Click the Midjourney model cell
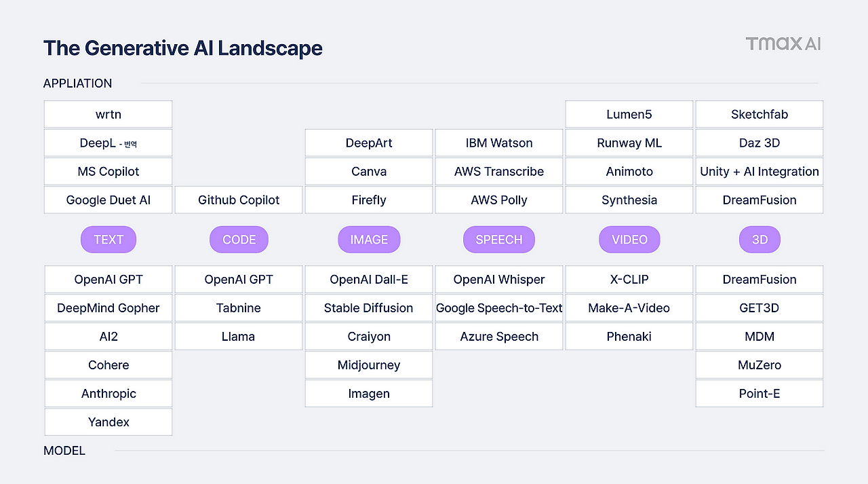Viewport: 868px width, 484px height. coord(369,365)
